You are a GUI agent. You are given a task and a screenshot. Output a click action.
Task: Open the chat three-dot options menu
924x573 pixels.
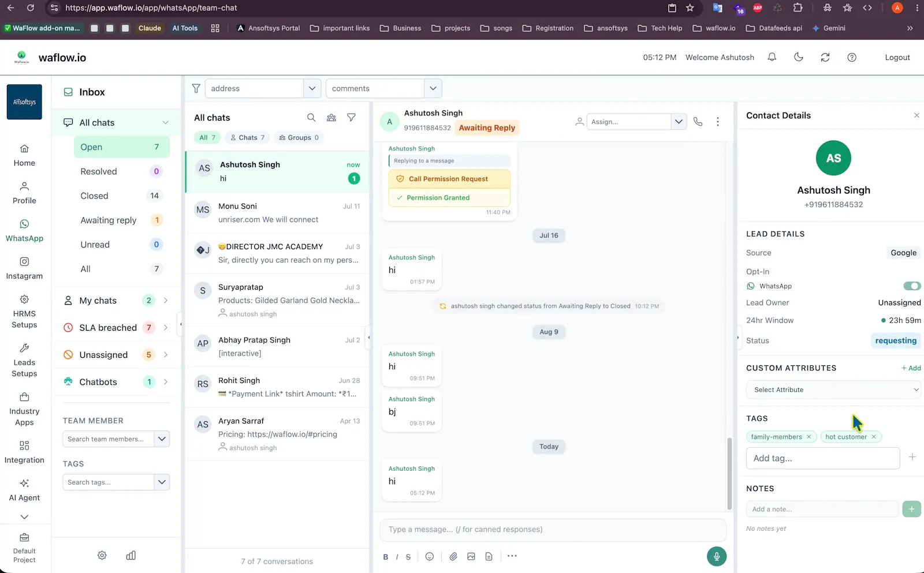(718, 122)
